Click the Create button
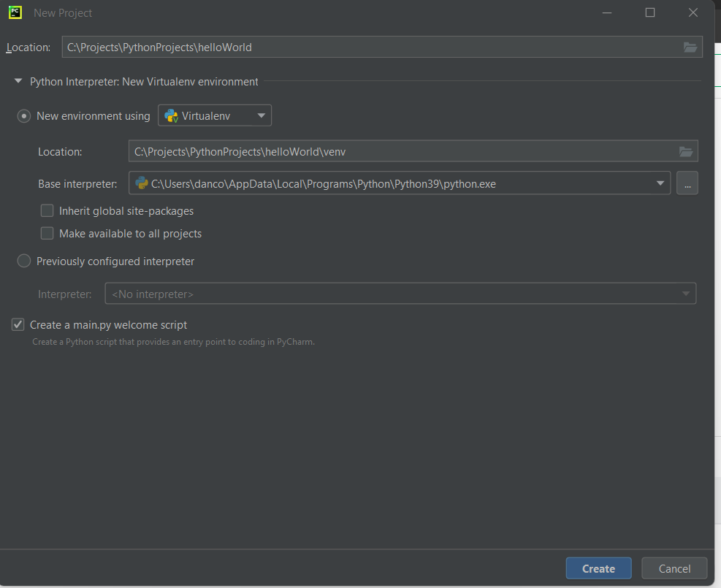The image size is (721, 588). coord(598,568)
